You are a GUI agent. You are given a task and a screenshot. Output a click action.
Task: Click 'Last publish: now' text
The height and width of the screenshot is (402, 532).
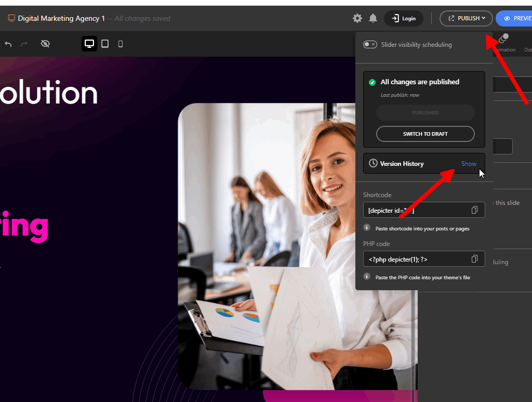click(400, 95)
